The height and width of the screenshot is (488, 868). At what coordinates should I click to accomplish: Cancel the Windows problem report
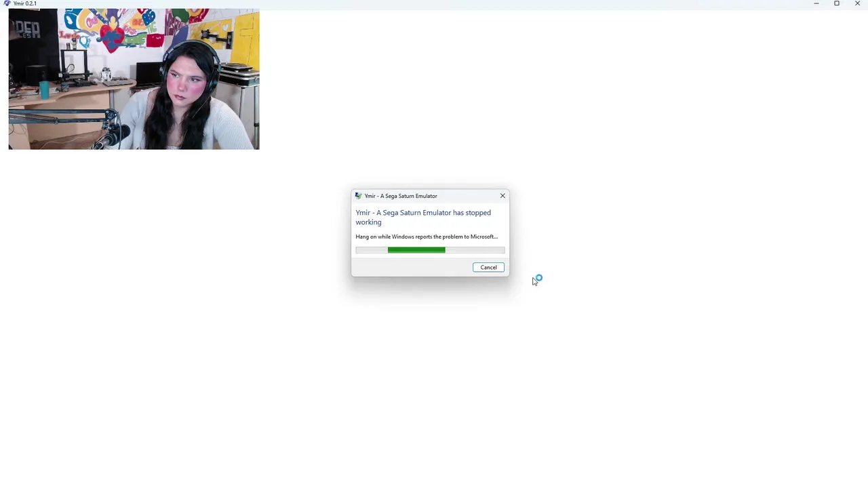488,267
